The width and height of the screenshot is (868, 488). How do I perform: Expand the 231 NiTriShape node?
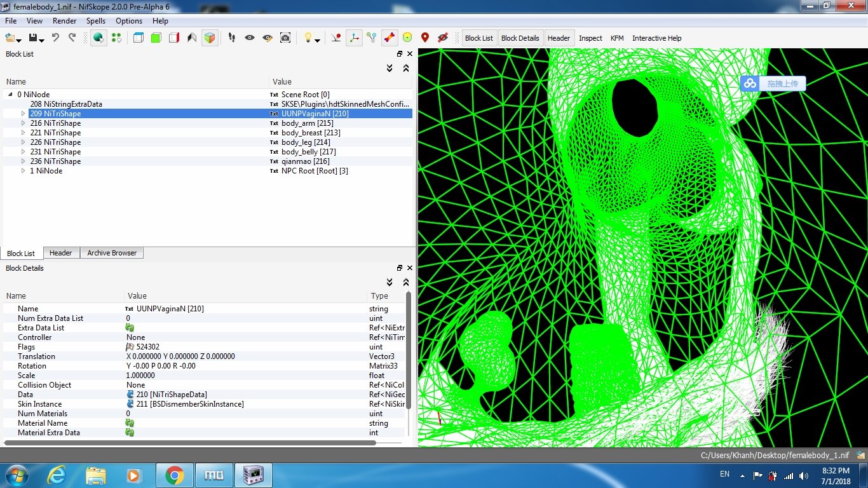(24, 152)
